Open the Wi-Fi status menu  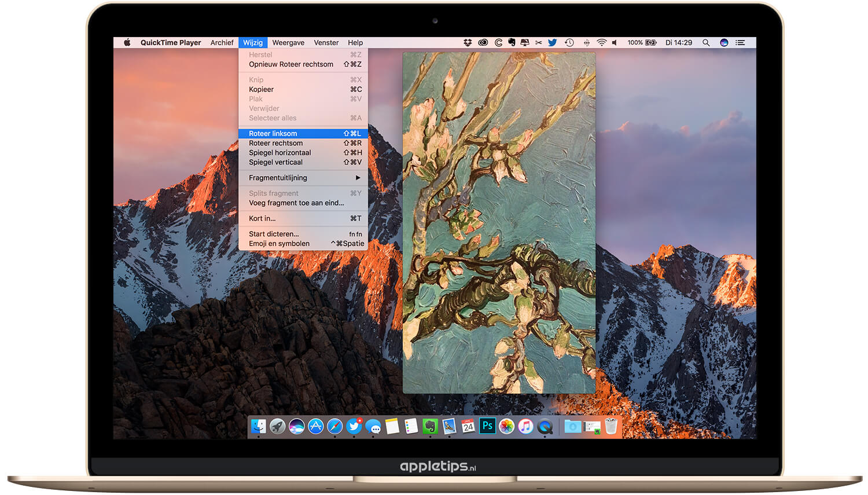pyautogui.click(x=602, y=42)
